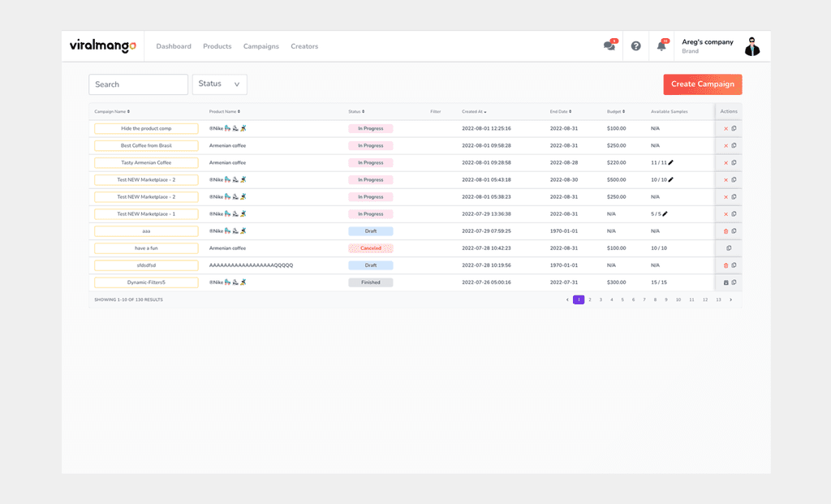Click Areg's company account name

click(x=708, y=42)
